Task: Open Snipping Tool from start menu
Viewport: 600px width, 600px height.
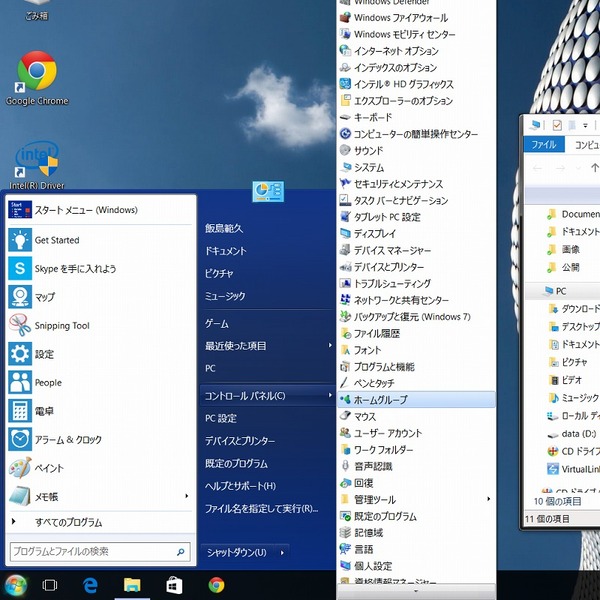Action: pos(62,326)
